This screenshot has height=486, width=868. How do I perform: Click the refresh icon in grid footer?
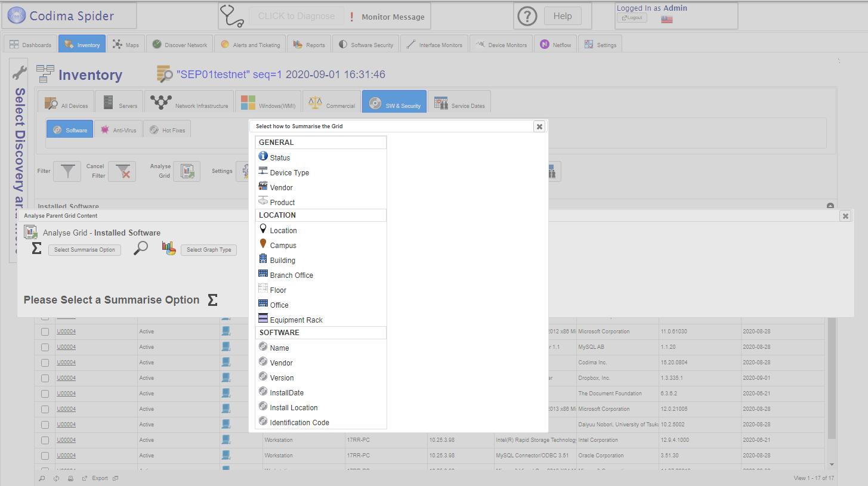tap(56, 478)
